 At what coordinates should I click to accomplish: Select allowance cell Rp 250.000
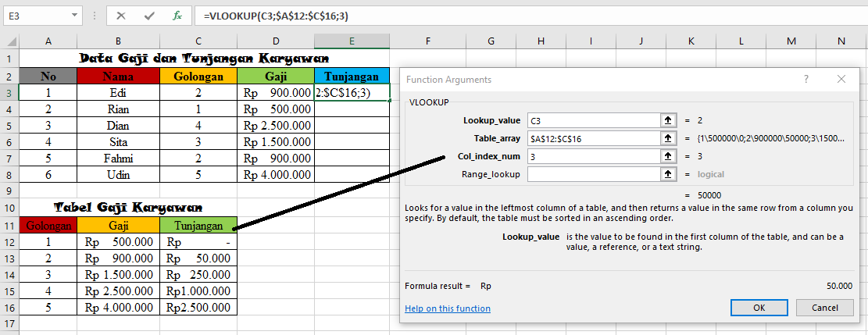(x=198, y=274)
